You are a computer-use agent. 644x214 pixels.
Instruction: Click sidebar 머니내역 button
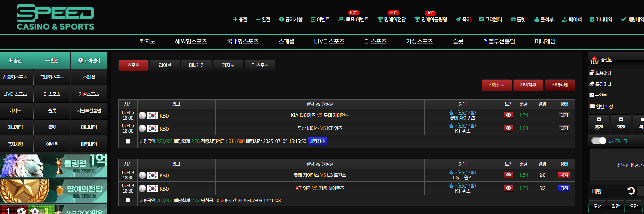click(x=89, y=127)
